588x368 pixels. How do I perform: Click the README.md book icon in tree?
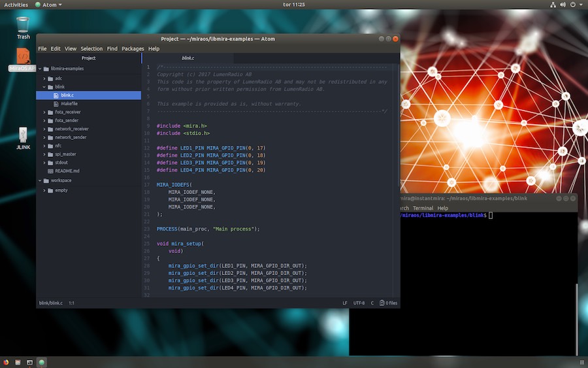[x=50, y=171]
